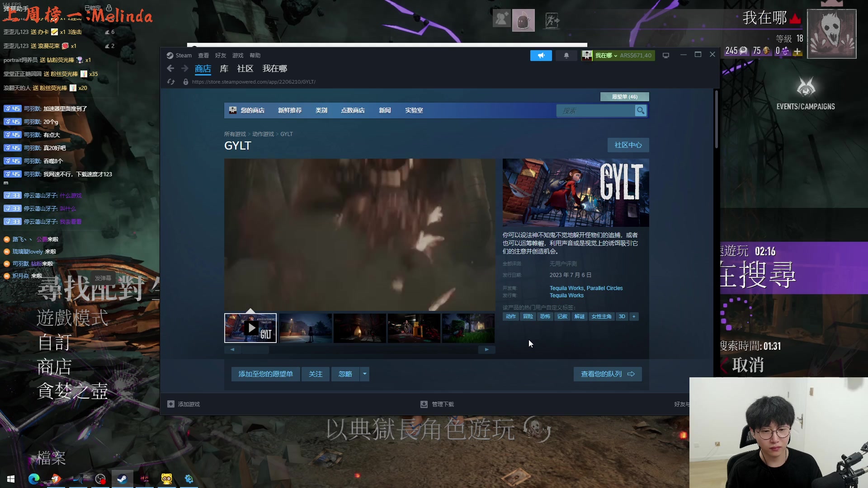Open the 帮助 menu in Steam
The image size is (868, 488).
[255, 56]
